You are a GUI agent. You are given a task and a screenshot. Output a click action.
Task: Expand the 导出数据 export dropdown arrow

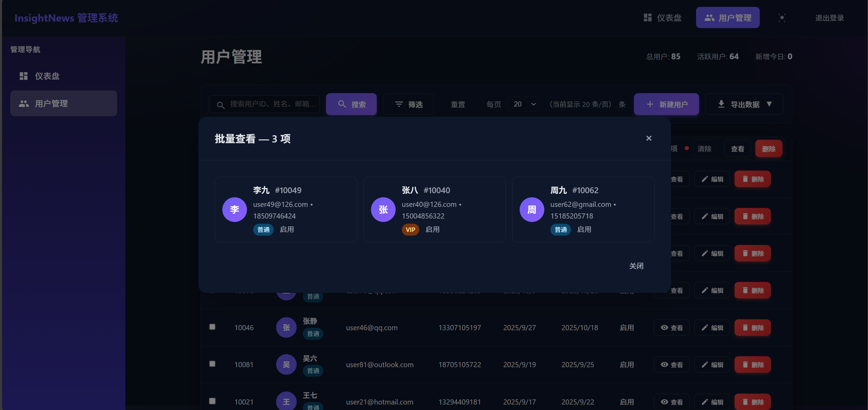tap(769, 104)
